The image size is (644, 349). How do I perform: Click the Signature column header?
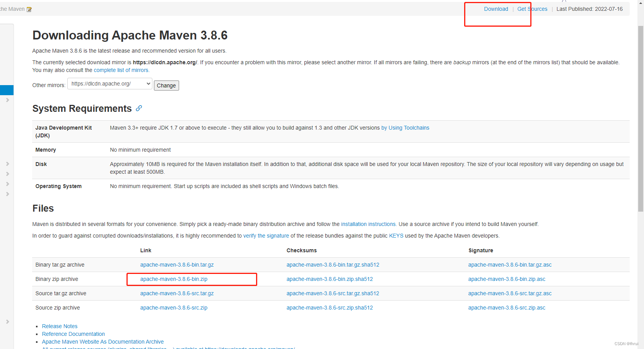point(480,250)
